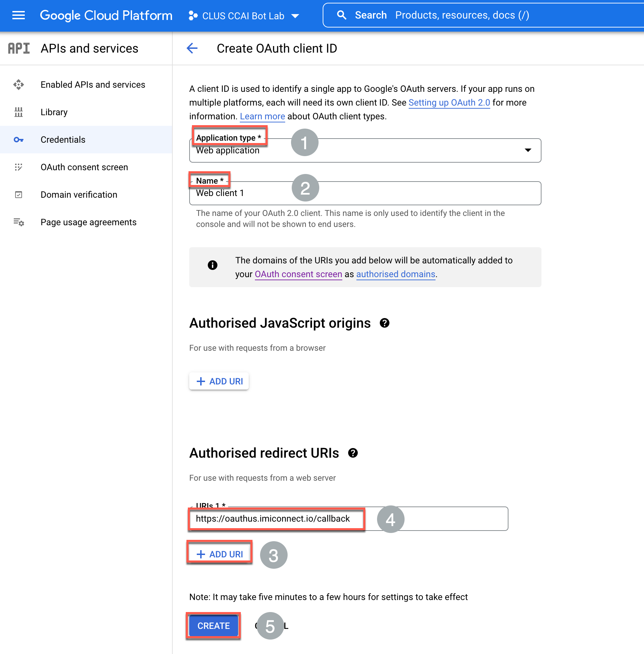Screen dimensions: 644x654
Task: Click the Page usage agreements settings icon
Action: coord(19,222)
